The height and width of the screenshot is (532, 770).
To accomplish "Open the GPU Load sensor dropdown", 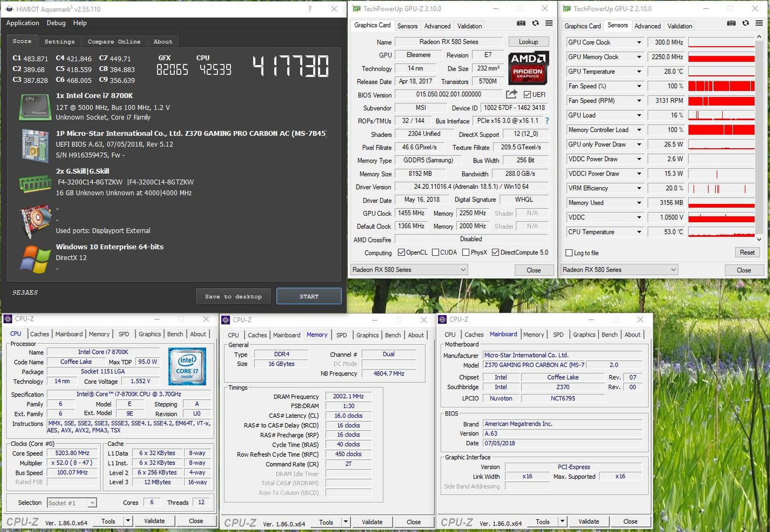I will pos(639,115).
